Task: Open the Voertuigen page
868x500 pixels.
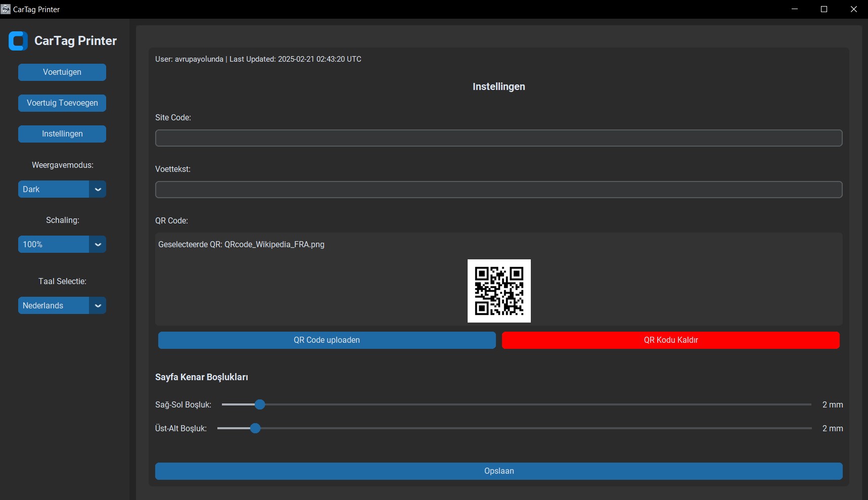Action: tap(62, 72)
